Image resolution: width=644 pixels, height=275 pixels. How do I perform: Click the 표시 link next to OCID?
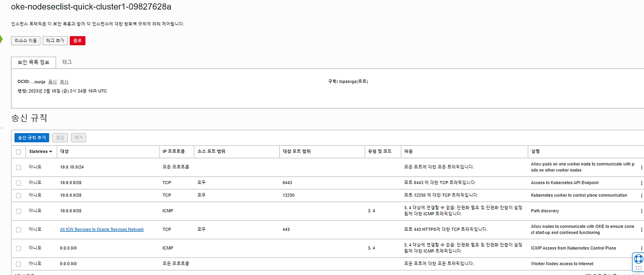point(53,81)
